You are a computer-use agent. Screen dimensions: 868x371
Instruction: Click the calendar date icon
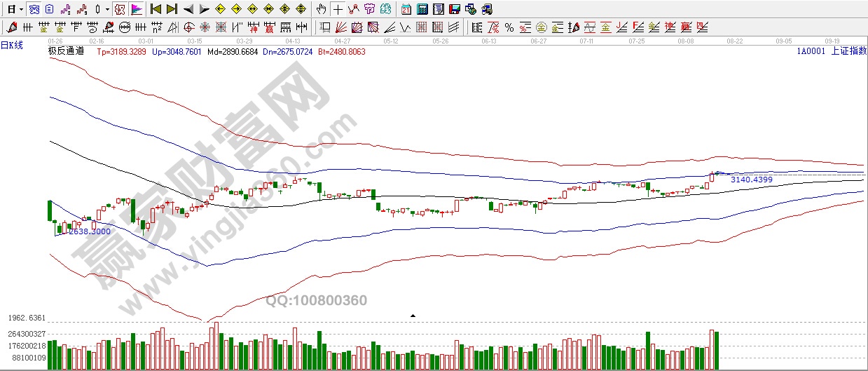click(x=406, y=9)
